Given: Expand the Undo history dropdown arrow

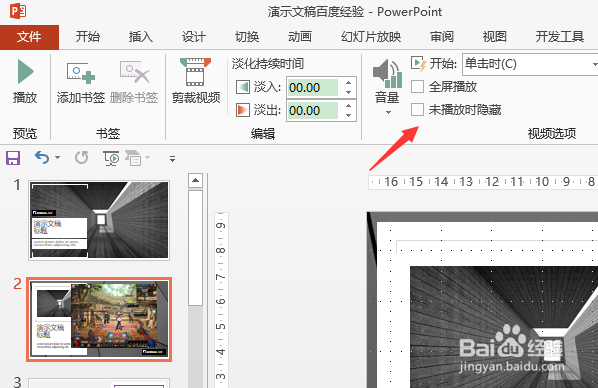Looking at the screenshot, I should click(58, 158).
